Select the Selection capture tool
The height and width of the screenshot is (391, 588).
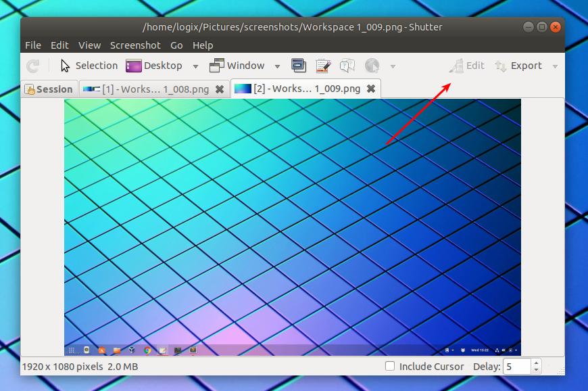91,66
